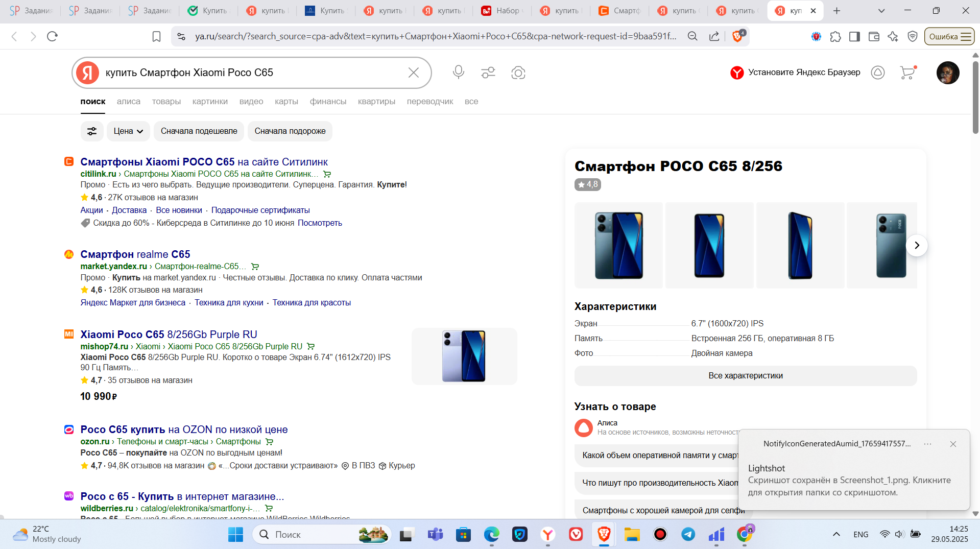The image size is (980, 549).
Task: Click Все характеристики button
Action: [746, 376]
